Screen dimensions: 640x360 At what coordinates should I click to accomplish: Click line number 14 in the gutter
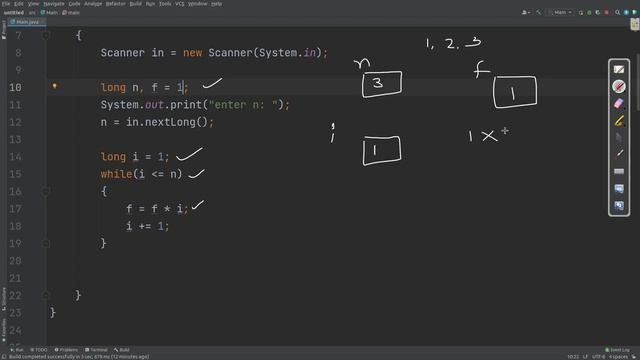pyautogui.click(x=15, y=157)
